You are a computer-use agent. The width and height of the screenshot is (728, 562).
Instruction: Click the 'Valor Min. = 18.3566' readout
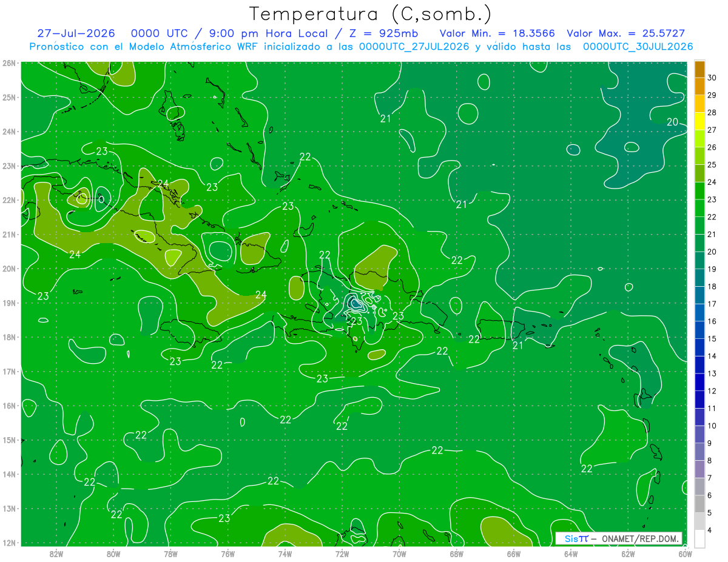tap(497, 33)
